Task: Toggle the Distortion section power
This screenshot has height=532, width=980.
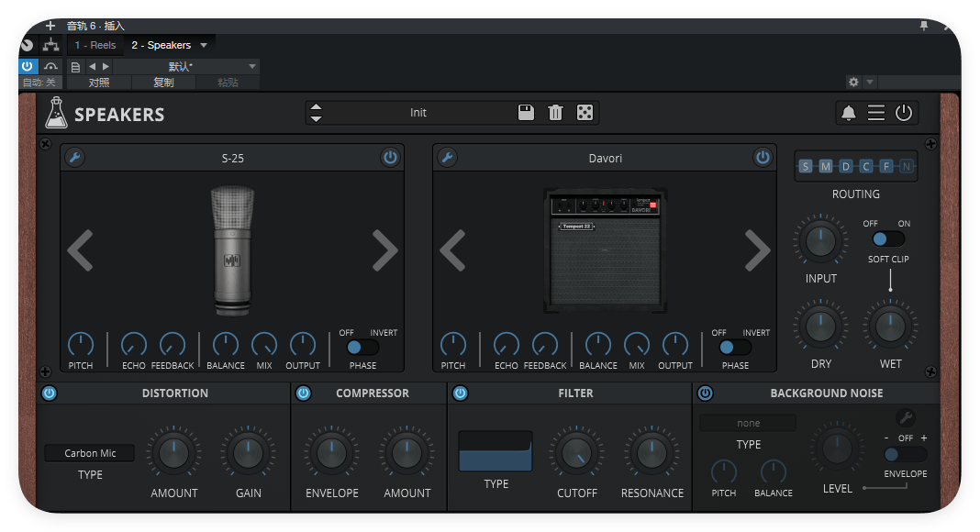Action: (50, 393)
